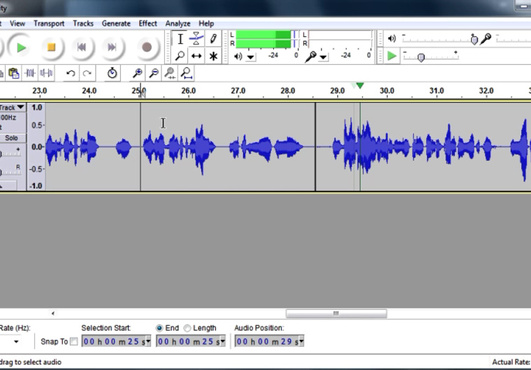Viewport: 531px width, 370px height.
Task: Select the Envelope tool
Action: tap(196, 39)
